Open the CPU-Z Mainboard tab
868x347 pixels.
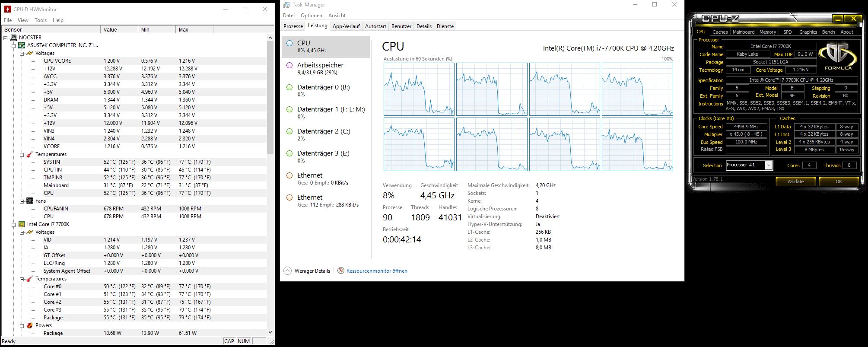744,32
